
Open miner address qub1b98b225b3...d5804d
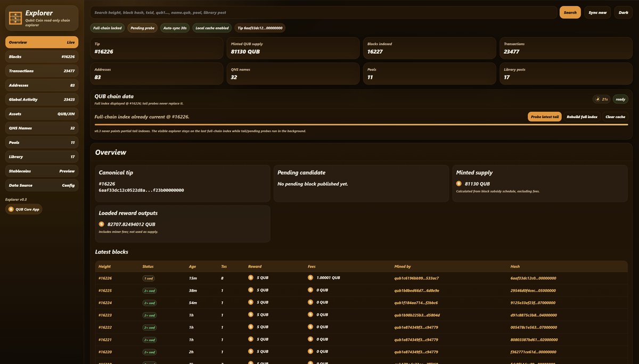pyautogui.click(x=417, y=315)
